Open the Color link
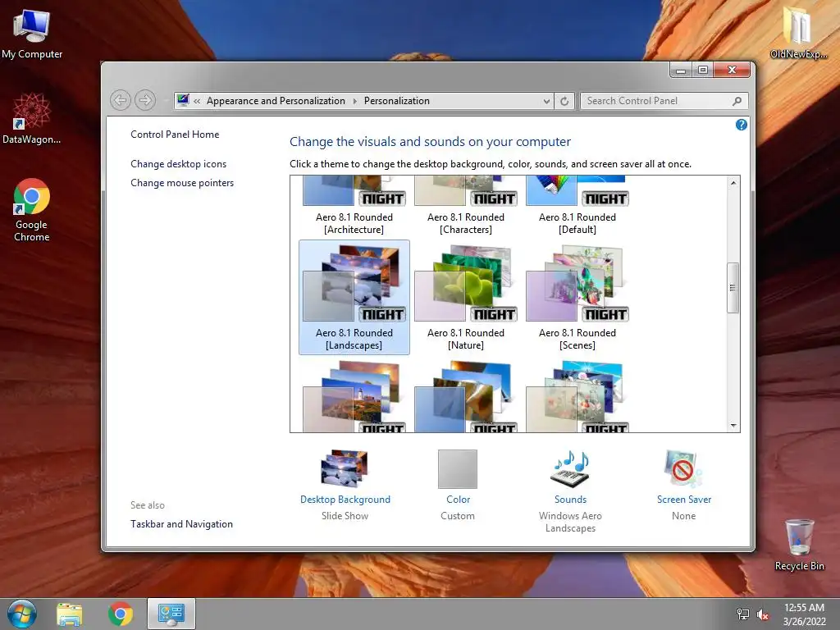The height and width of the screenshot is (630, 840). (x=458, y=500)
